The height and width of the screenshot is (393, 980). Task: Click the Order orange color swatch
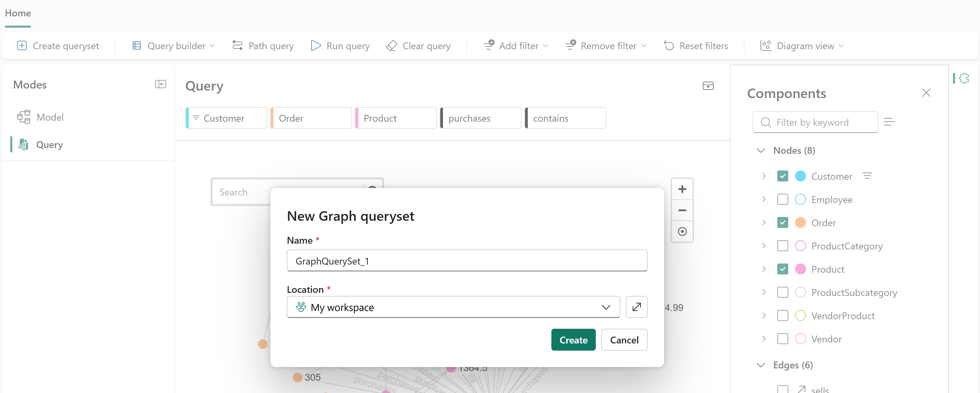coord(800,222)
